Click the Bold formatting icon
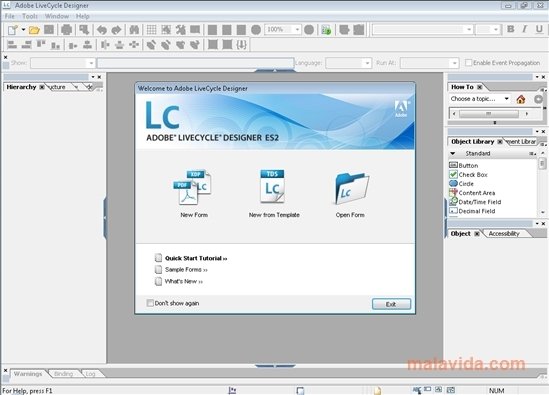Screen dimensions: 549x395 [511, 29]
